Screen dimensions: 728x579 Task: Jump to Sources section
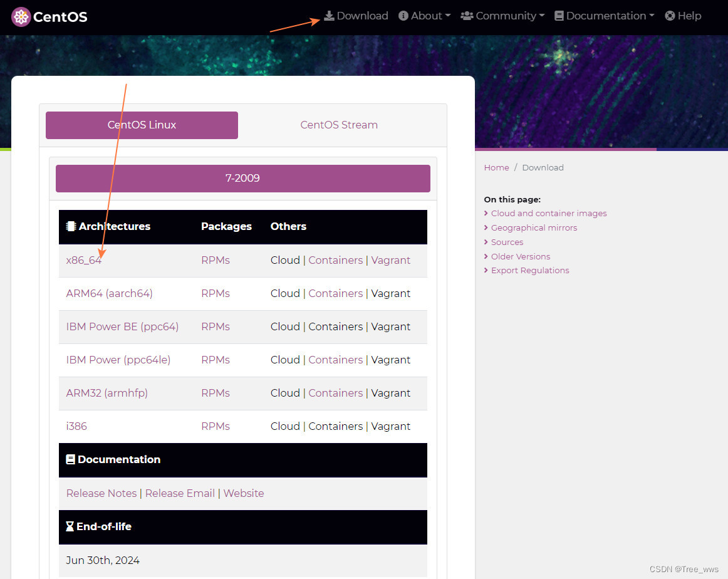pyautogui.click(x=507, y=242)
